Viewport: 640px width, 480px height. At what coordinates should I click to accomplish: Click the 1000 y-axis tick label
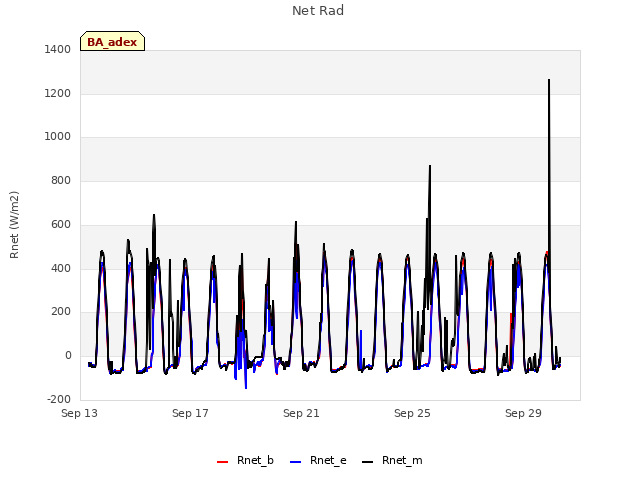(58, 137)
